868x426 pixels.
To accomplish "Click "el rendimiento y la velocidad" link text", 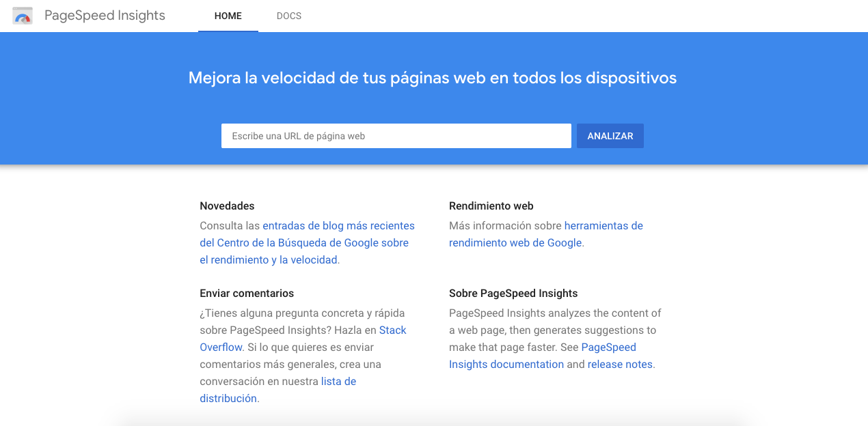I will pos(269,259).
